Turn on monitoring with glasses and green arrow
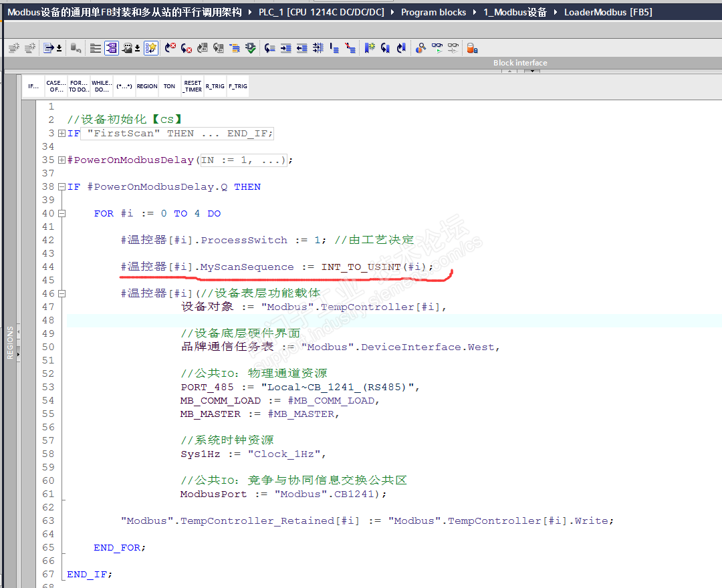The height and width of the screenshot is (588, 722). click(x=437, y=48)
